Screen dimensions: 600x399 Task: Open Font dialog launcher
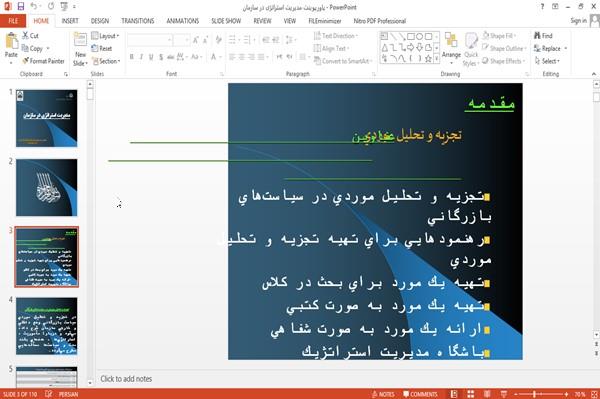click(x=222, y=74)
